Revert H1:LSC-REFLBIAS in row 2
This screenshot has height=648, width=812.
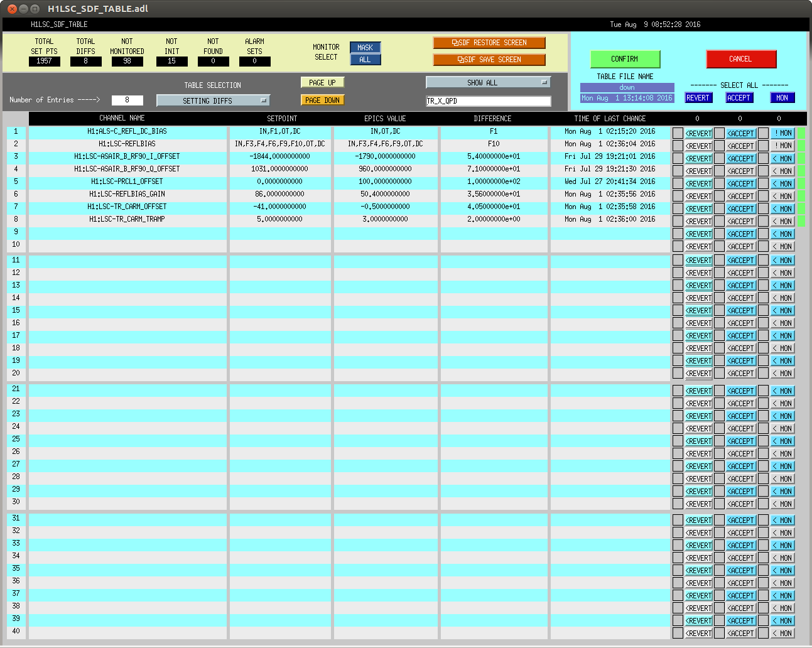698,146
